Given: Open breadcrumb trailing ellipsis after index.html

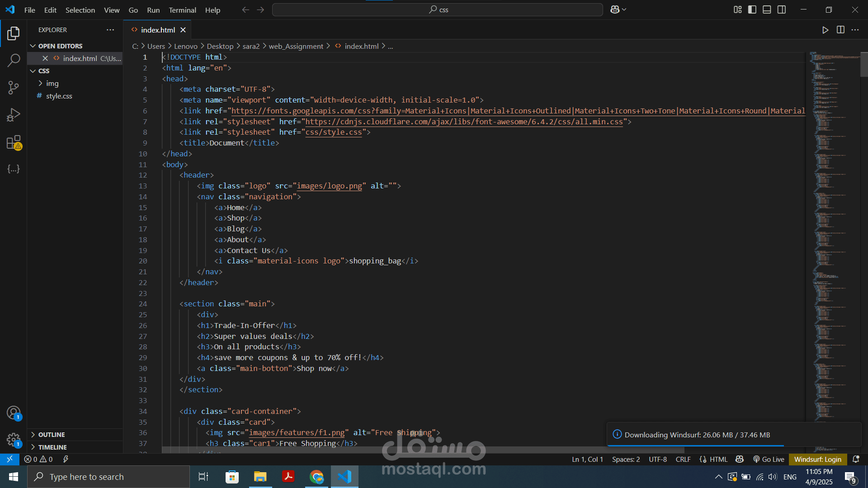Looking at the screenshot, I should tap(390, 46).
